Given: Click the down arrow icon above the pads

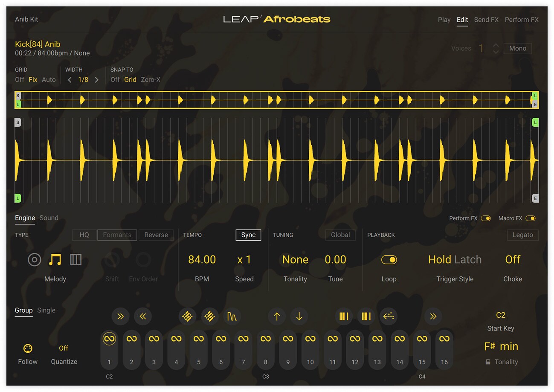Looking at the screenshot, I should (x=299, y=317).
